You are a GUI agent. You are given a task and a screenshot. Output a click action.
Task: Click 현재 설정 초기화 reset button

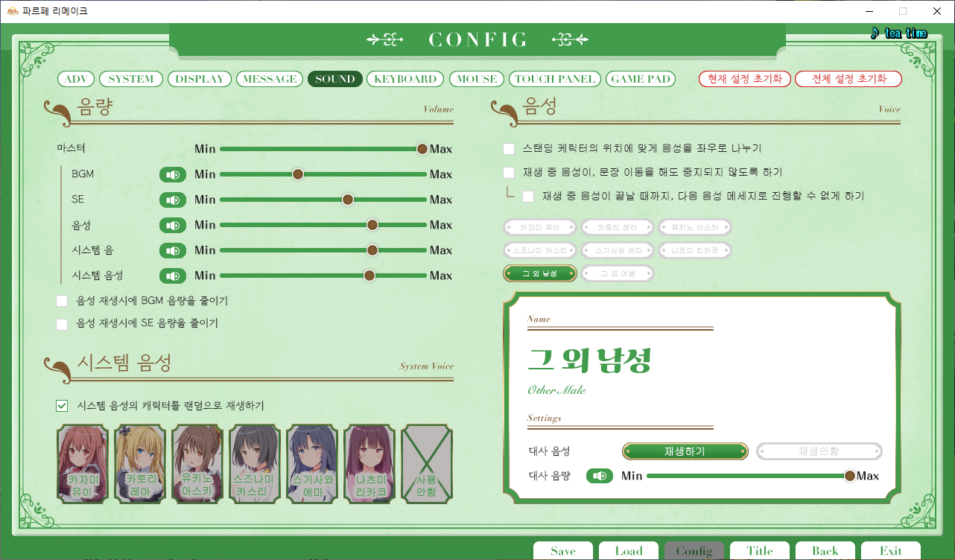click(x=745, y=79)
